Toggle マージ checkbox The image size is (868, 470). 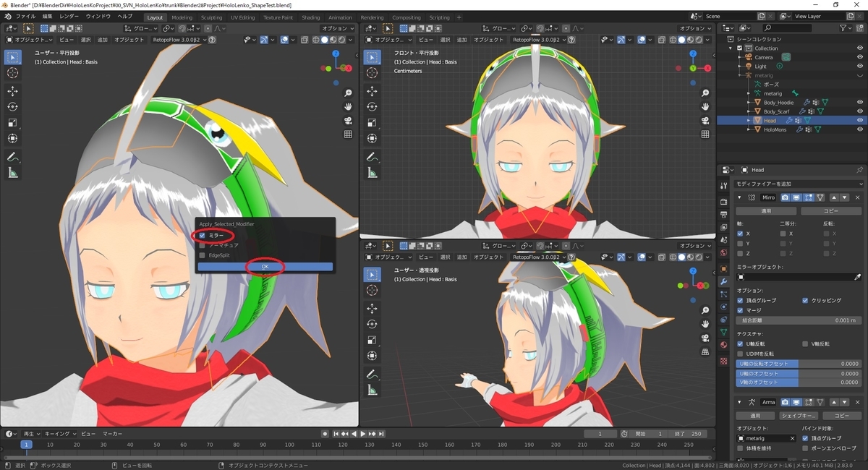click(739, 310)
